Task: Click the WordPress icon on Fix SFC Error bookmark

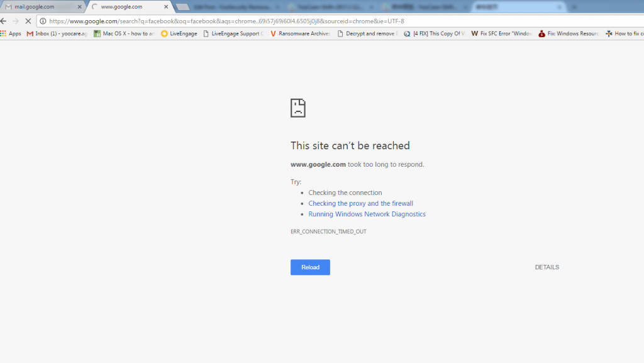Action: click(x=474, y=33)
